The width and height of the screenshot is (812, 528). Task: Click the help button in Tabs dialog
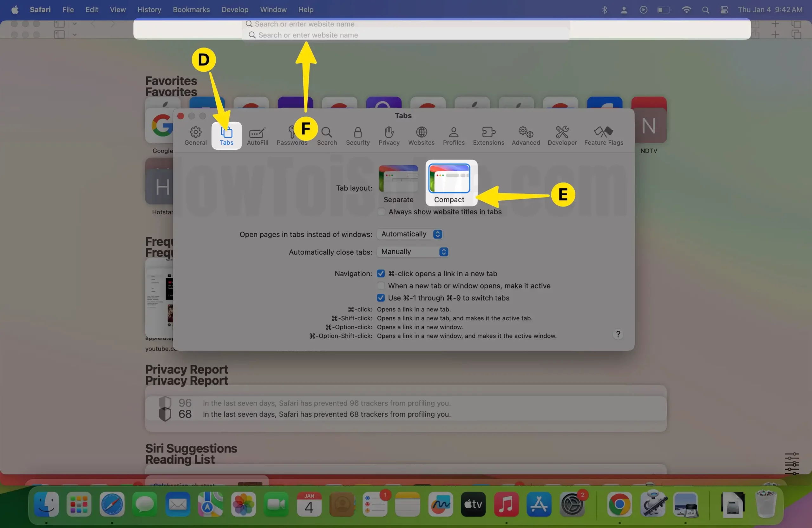(618, 334)
